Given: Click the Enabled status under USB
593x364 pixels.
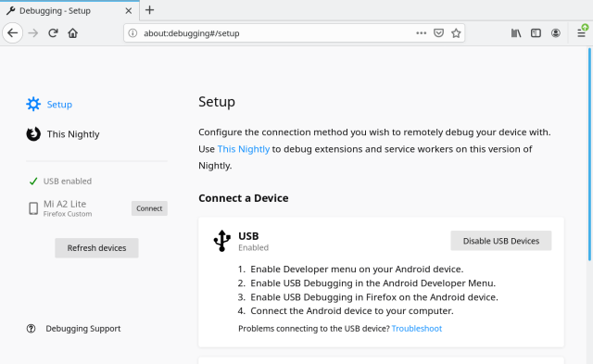Looking at the screenshot, I should pos(253,247).
